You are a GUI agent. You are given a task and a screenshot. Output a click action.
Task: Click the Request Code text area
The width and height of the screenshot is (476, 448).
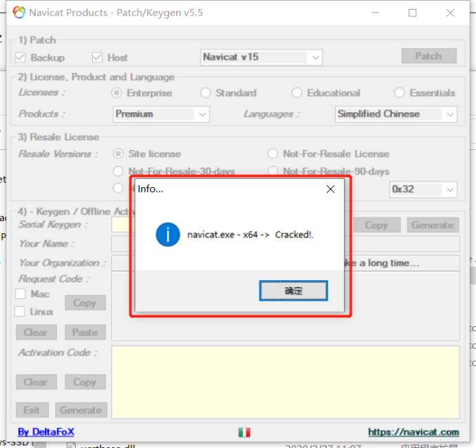pos(285,306)
